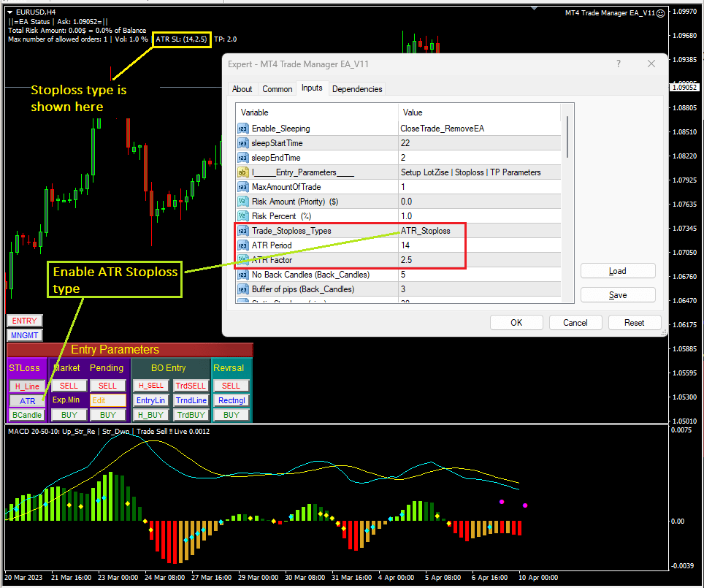
Task: Click the Trade_Stoploss_Types row icon
Action: (x=243, y=231)
